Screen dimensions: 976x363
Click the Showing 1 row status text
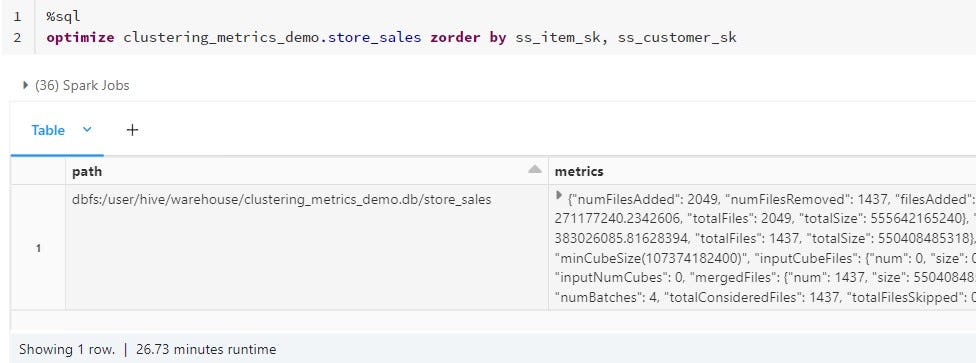67,349
